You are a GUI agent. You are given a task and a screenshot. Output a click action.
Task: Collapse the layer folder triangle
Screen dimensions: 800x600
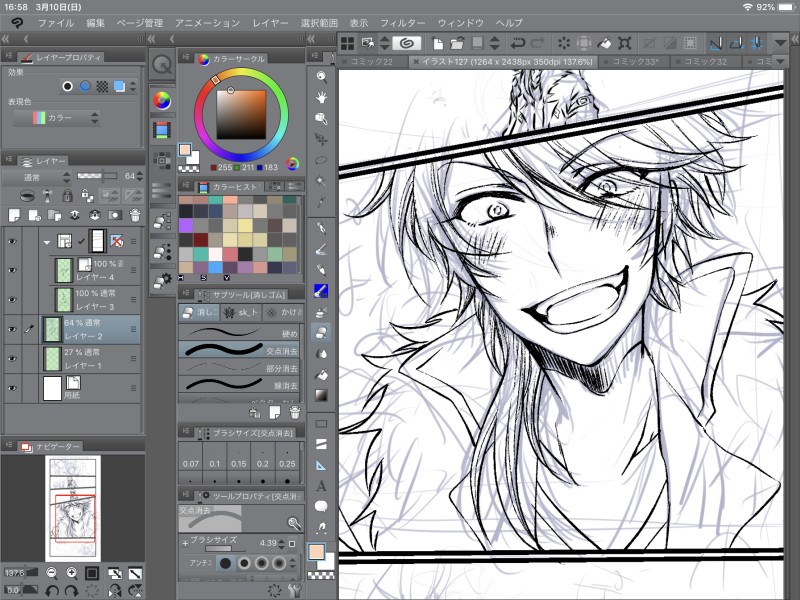pos(46,241)
